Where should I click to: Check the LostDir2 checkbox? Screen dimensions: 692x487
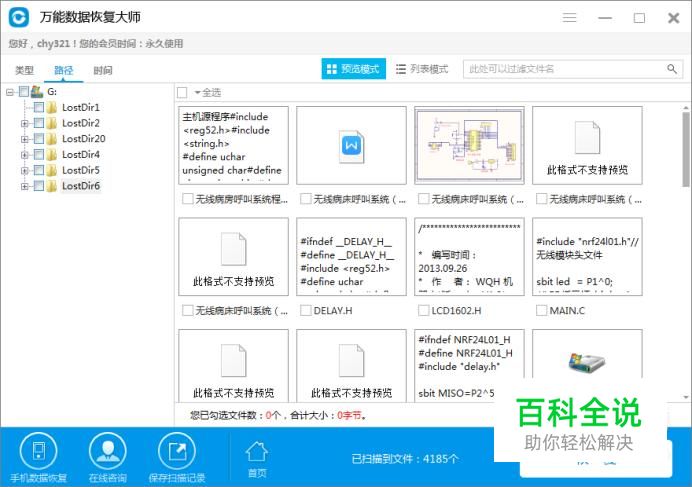point(39,123)
